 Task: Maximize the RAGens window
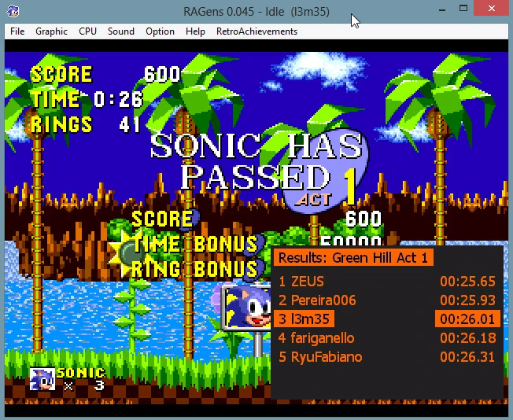click(x=463, y=9)
